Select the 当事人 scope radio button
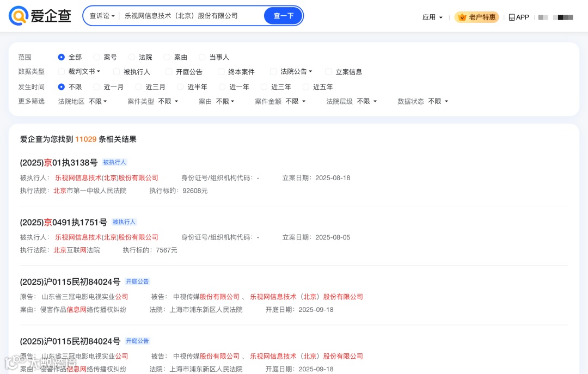The image size is (588, 374). coord(202,57)
